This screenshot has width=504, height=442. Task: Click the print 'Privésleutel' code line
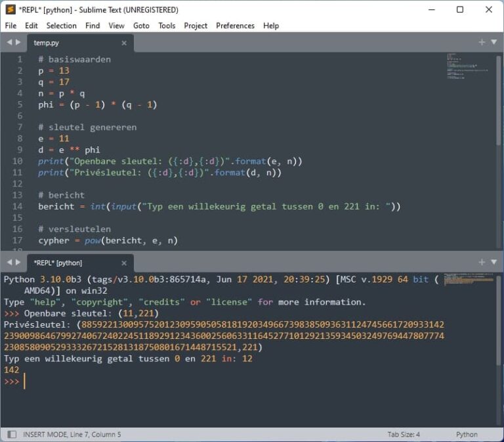[159, 173]
